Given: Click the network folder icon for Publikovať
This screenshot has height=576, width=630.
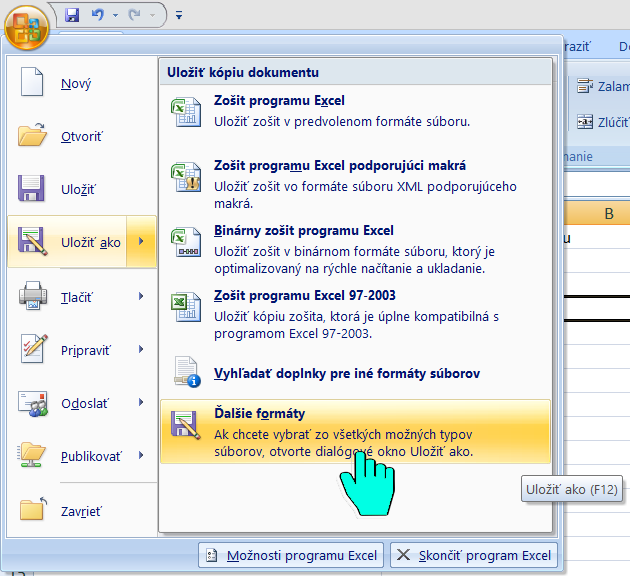Looking at the screenshot, I should 31,454.
